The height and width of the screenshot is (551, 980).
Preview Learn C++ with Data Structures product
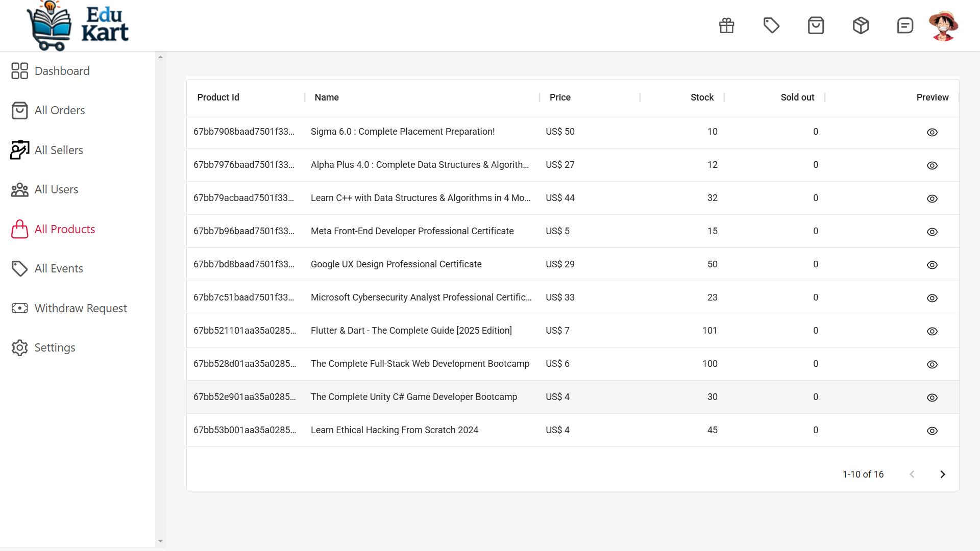coord(932,198)
